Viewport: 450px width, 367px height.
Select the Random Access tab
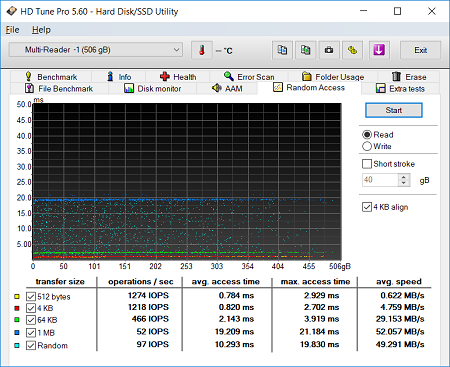(x=309, y=88)
